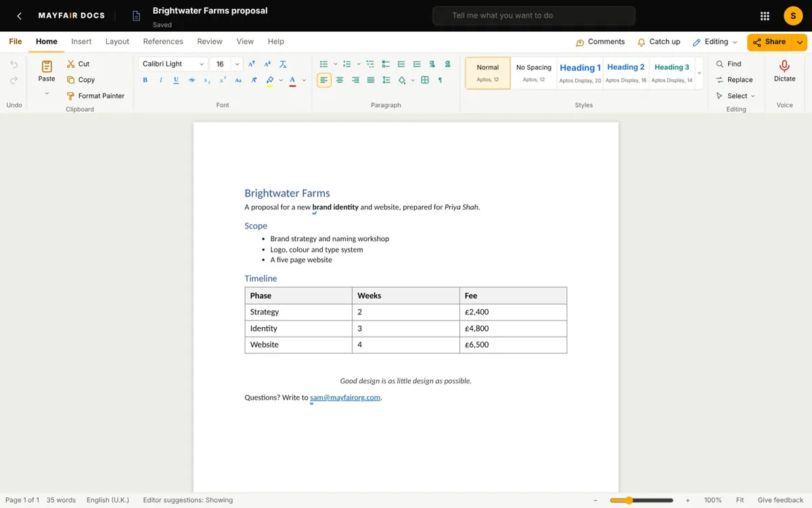Insert a bulleted list
812x508 pixels.
323,64
